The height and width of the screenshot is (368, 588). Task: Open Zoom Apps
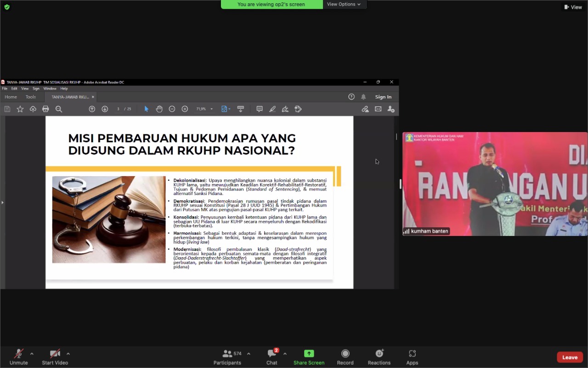412,356
